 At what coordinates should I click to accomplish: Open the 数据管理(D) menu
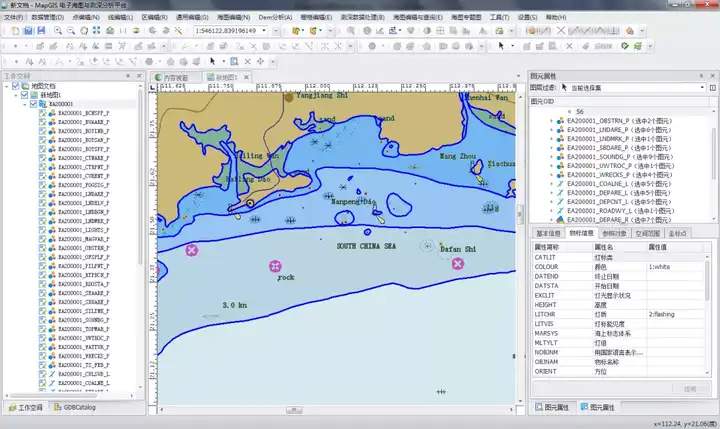tap(47, 17)
